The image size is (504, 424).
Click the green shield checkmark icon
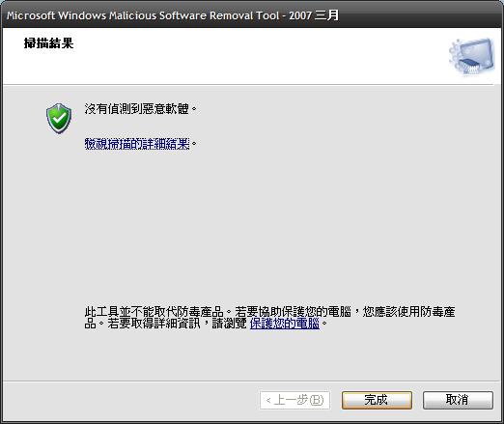[x=59, y=118]
